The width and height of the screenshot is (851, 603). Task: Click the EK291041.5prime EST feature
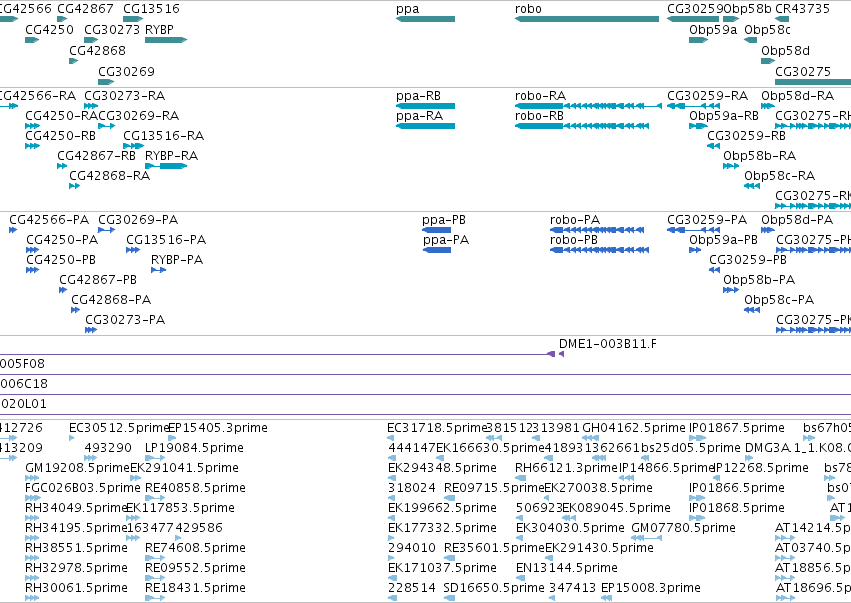click(136, 478)
